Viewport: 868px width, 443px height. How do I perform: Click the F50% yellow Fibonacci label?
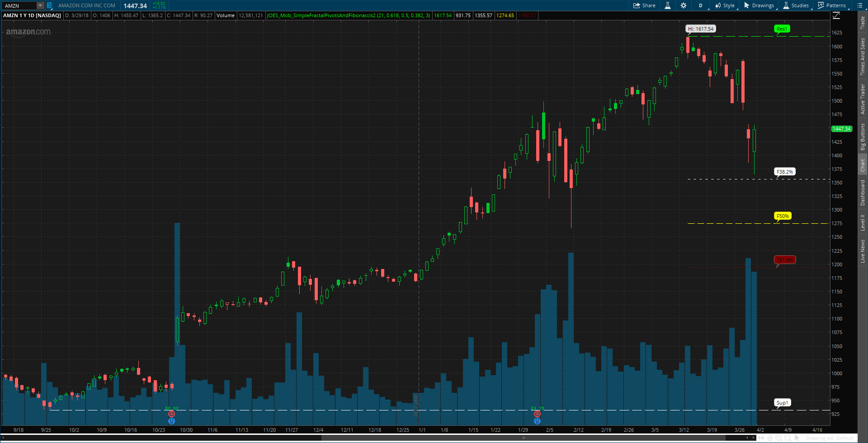coord(783,216)
